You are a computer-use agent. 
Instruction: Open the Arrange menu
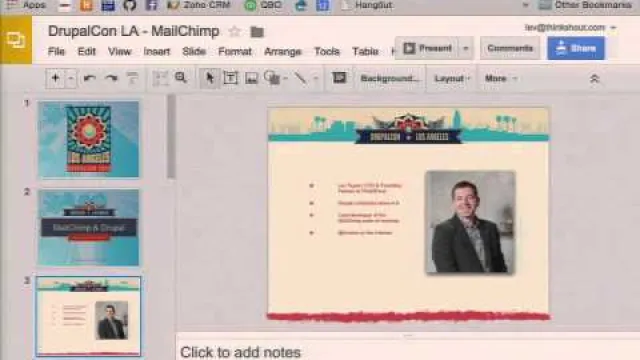coord(282,51)
